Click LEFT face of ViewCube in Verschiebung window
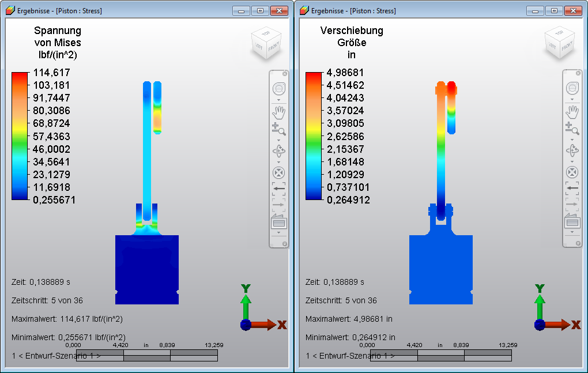This screenshot has height=373, width=588. click(x=552, y=46)
